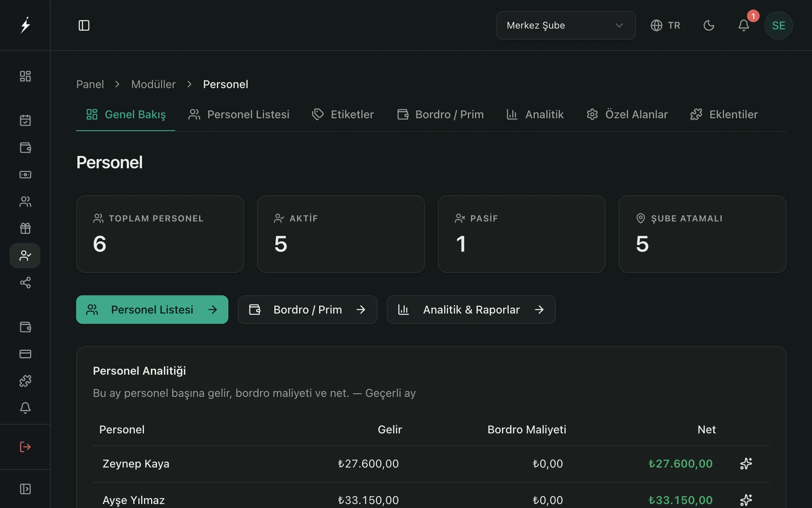812x508 pixels.
Task: Open the bell icon in sidebar
Action: (25, 408)
